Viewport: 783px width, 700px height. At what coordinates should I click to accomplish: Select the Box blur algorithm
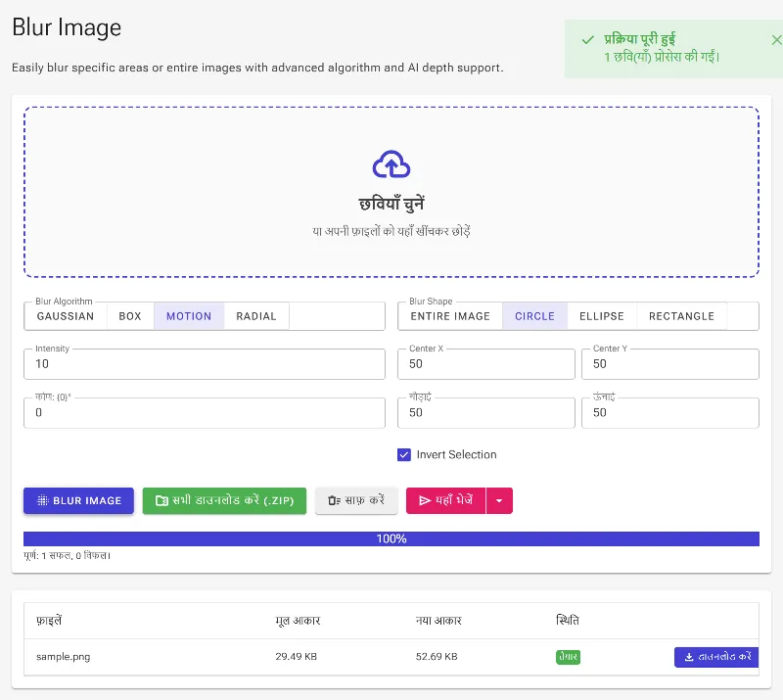pyautogui.click(x=130, y=316)
